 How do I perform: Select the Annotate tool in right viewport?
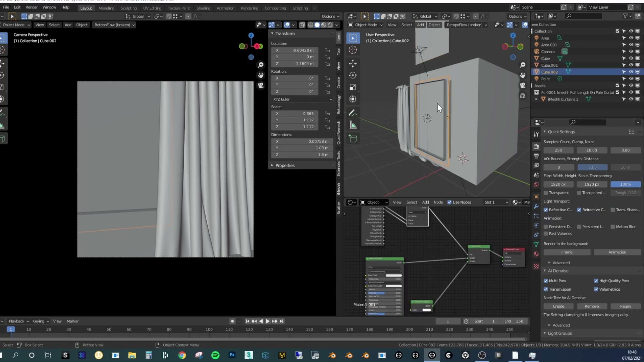tap(353, 113)
